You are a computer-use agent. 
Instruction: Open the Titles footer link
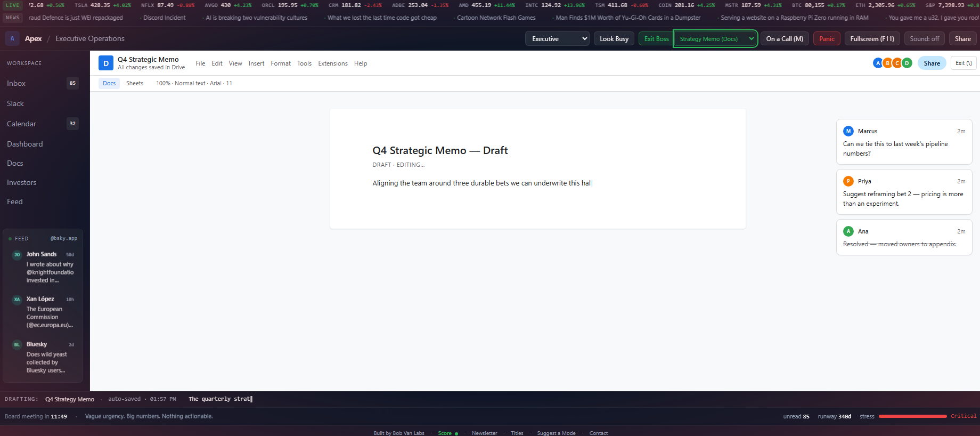pyautogui.click(x=517, y=433)
